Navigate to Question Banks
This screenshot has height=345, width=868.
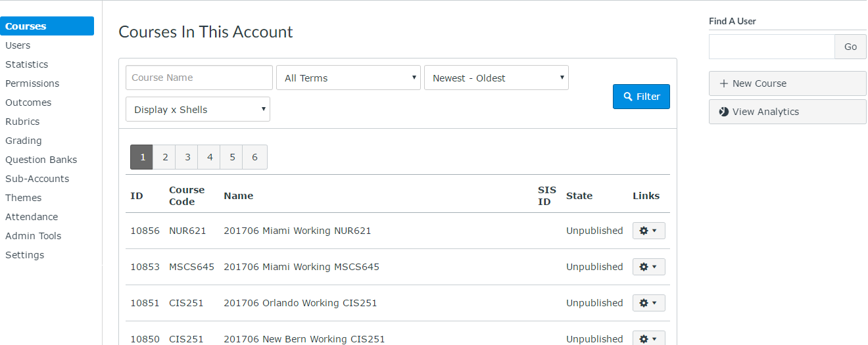point(41,160)
